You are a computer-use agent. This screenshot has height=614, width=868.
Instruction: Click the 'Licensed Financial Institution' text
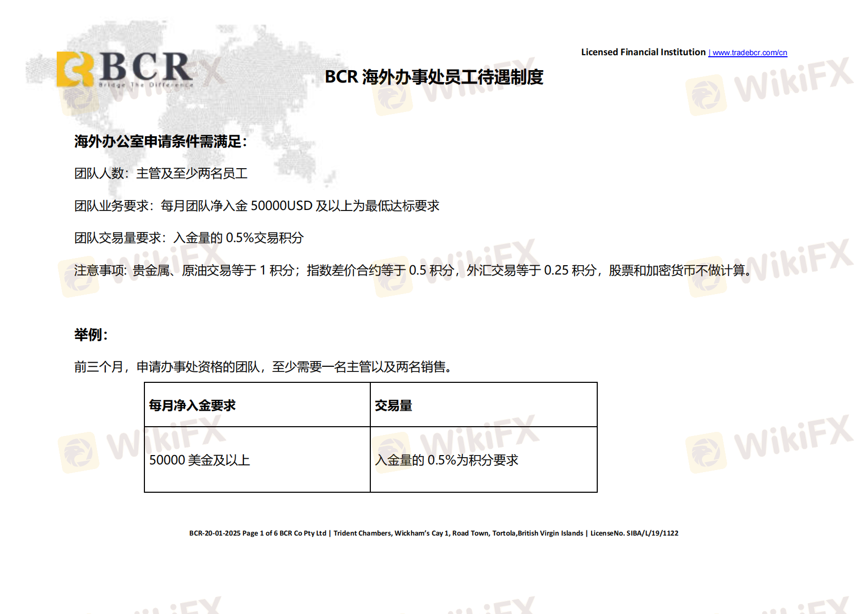click(x=643, y=52)
